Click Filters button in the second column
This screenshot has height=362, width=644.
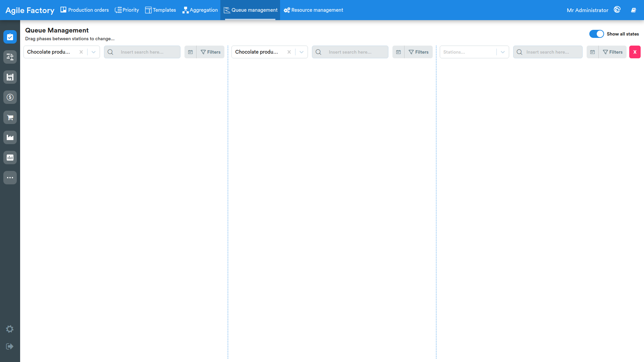click(x=418, y=52)
